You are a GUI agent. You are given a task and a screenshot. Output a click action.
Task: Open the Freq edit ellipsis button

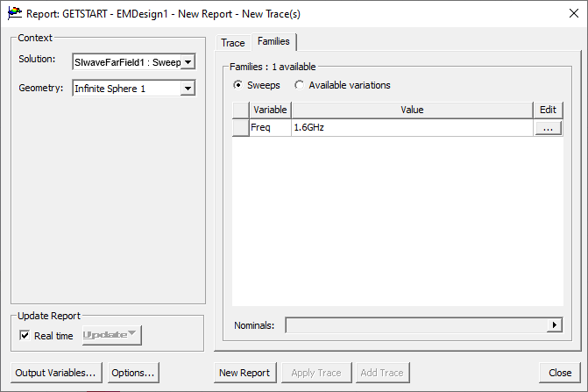548,128
